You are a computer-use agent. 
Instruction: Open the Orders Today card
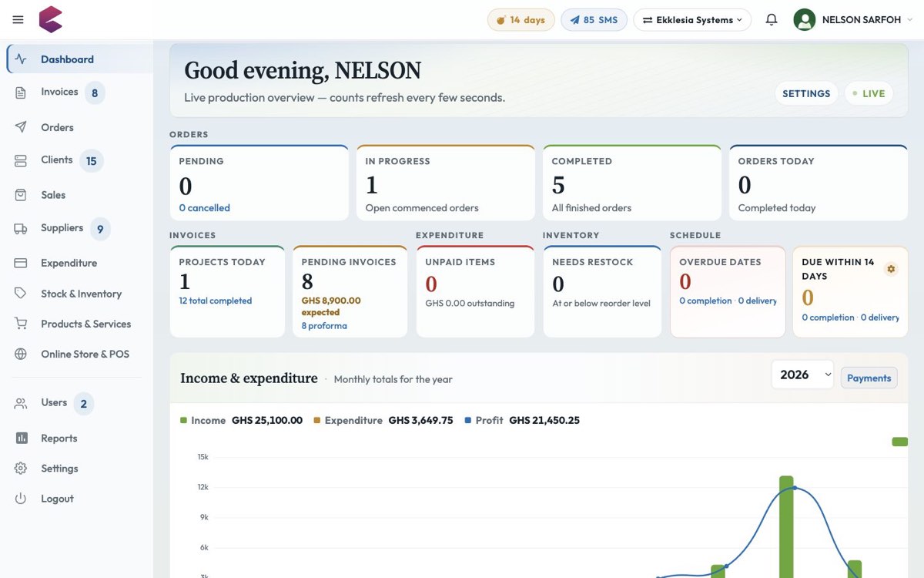pos(819,183)
